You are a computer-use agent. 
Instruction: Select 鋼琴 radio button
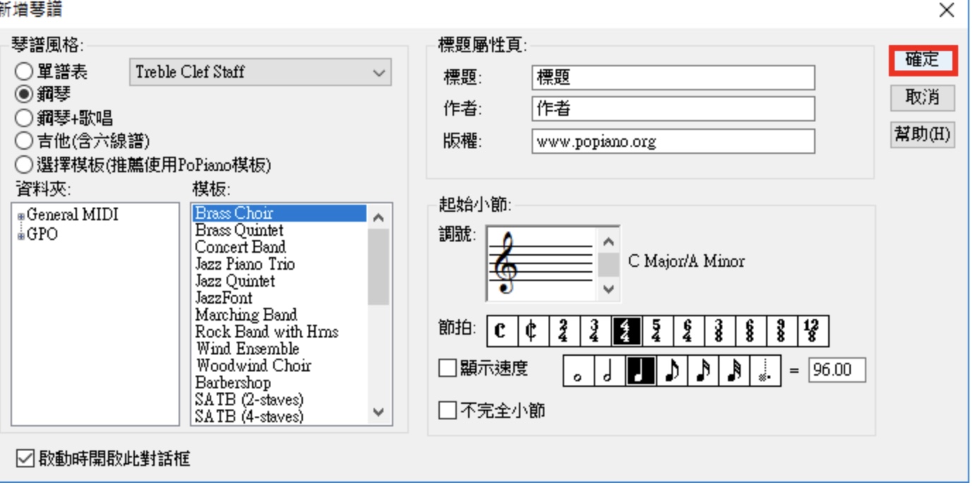point(25,94)
